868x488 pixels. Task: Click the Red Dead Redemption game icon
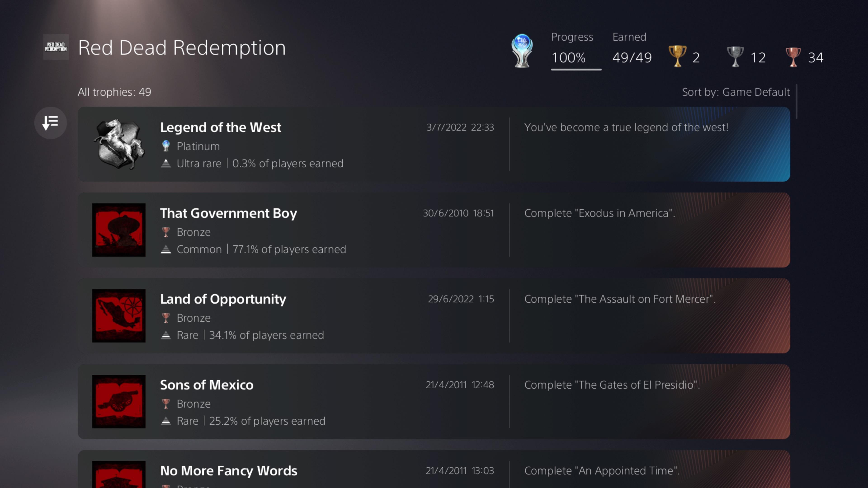tap(56, 47)
